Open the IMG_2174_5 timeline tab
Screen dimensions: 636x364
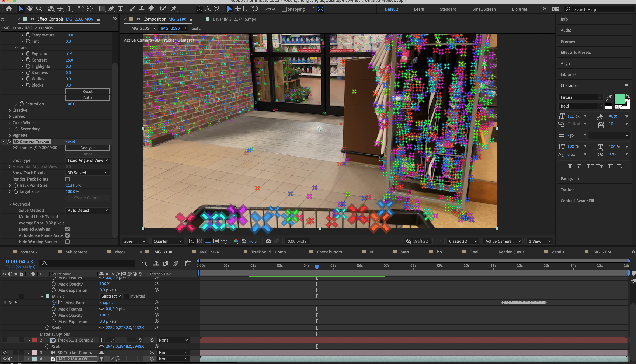pos(211,252)
